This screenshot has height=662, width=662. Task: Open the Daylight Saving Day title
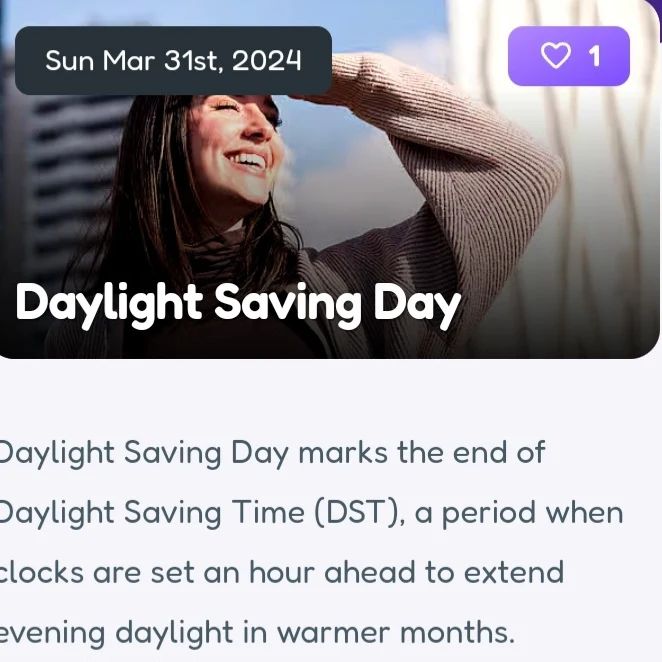238,303
